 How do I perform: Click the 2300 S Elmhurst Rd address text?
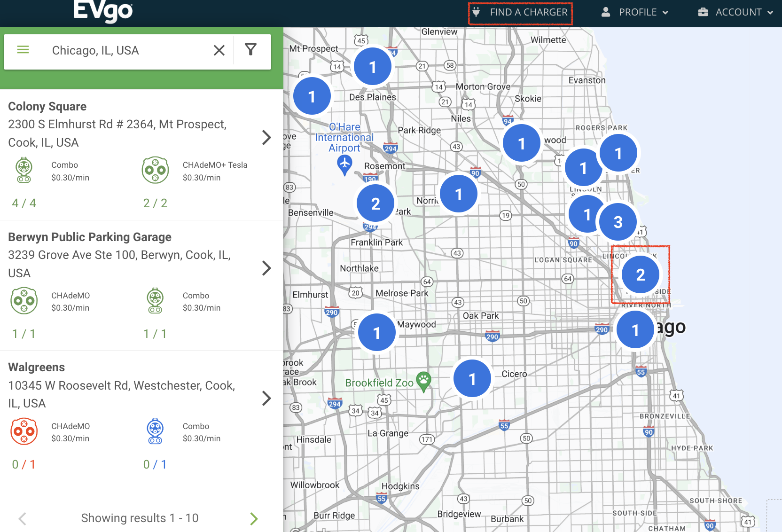click(x=117, y=133)
